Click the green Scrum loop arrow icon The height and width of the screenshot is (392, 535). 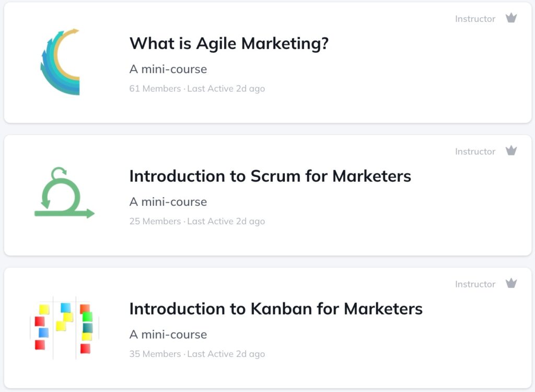coord(64,192)
